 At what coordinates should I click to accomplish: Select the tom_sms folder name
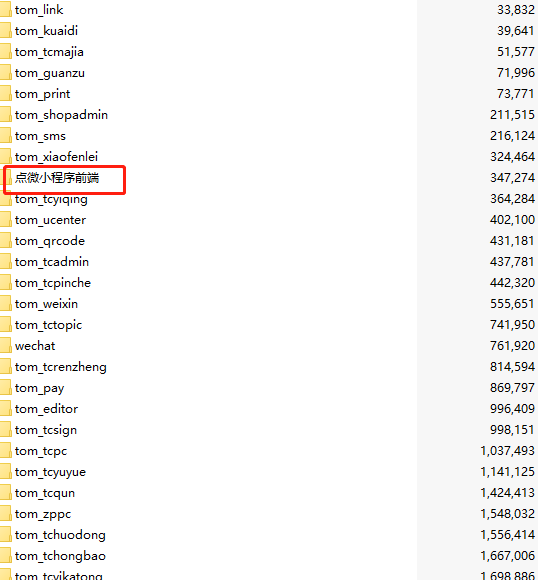[x=40, y=136]
